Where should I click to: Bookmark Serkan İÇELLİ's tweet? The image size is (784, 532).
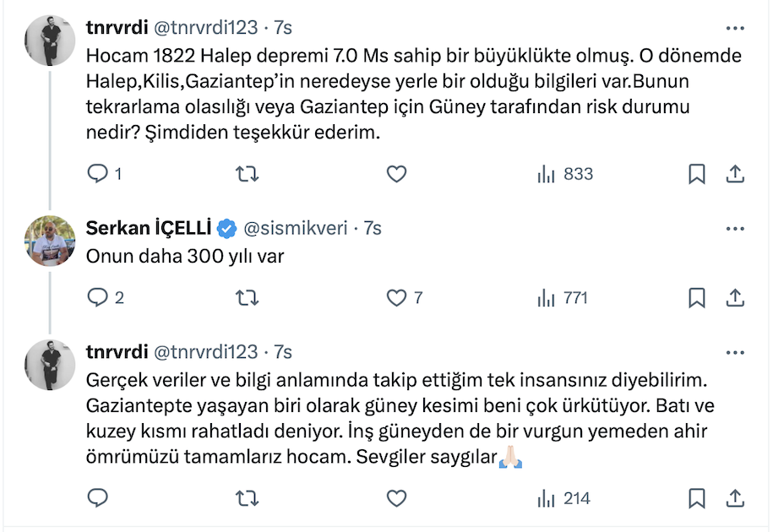tap(696, 297)
